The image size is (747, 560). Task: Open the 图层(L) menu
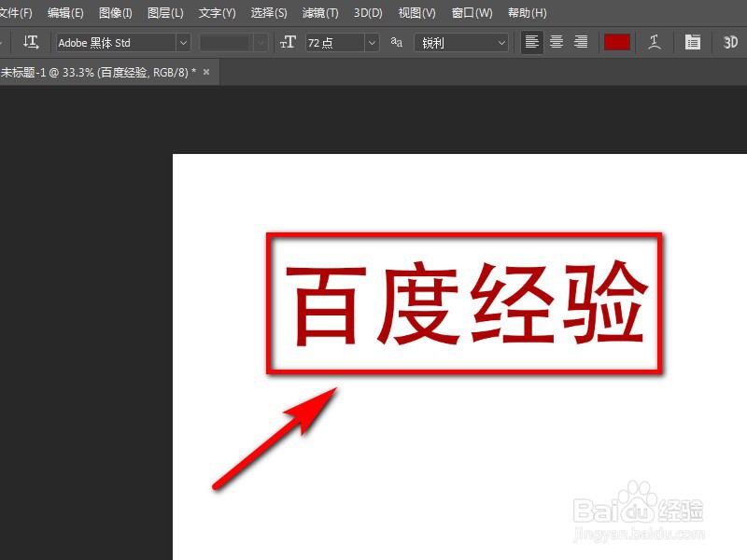[165, 13]
